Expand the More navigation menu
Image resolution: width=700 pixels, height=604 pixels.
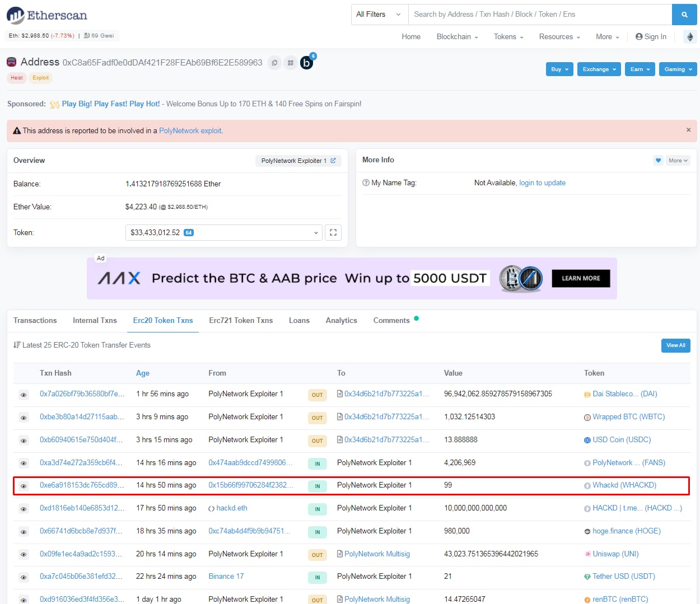point(608,36)
